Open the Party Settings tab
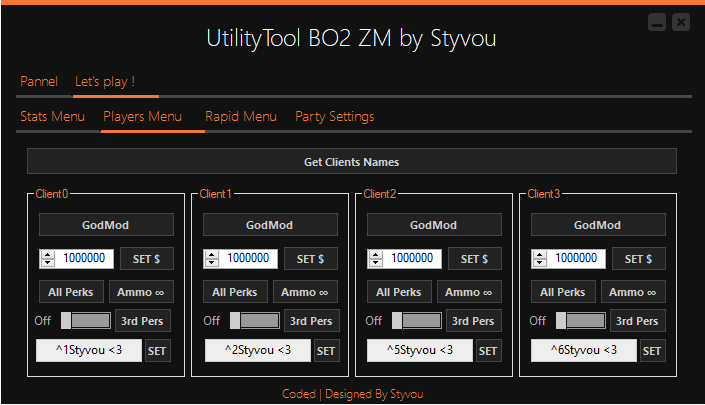The width and height of the screenshot is (705, 405). coord(335,117)
